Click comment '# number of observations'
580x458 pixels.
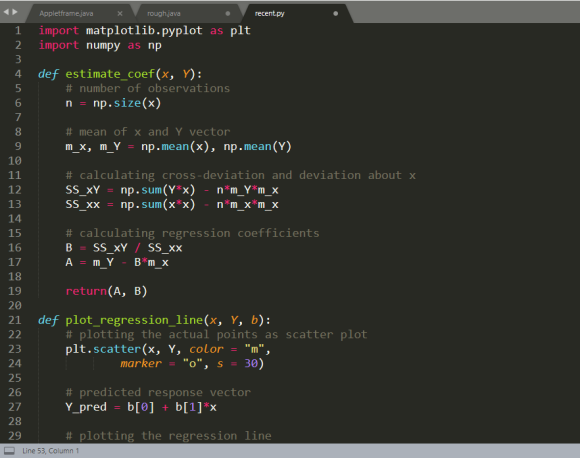point(148,88)
